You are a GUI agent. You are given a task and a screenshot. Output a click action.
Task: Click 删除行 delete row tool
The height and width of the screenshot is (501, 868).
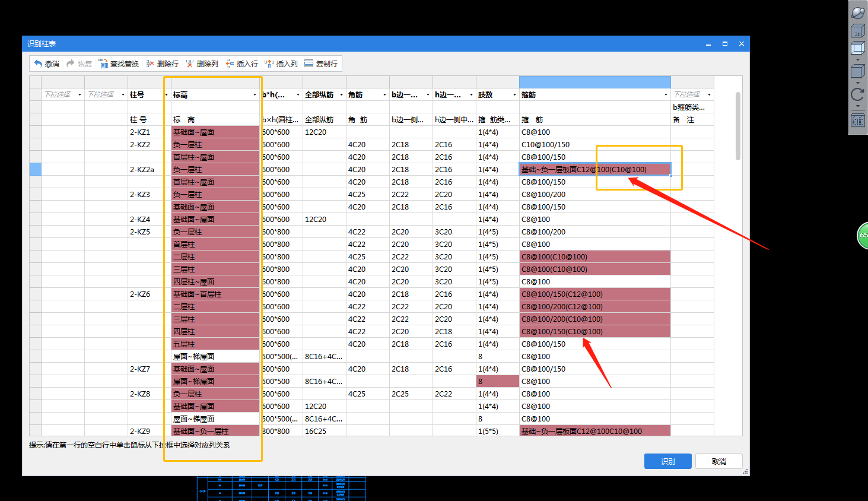[x=162, y=64]
